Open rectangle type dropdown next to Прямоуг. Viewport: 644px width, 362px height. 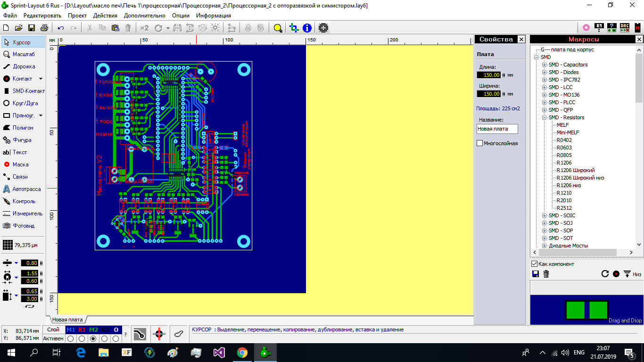(41, 115)
